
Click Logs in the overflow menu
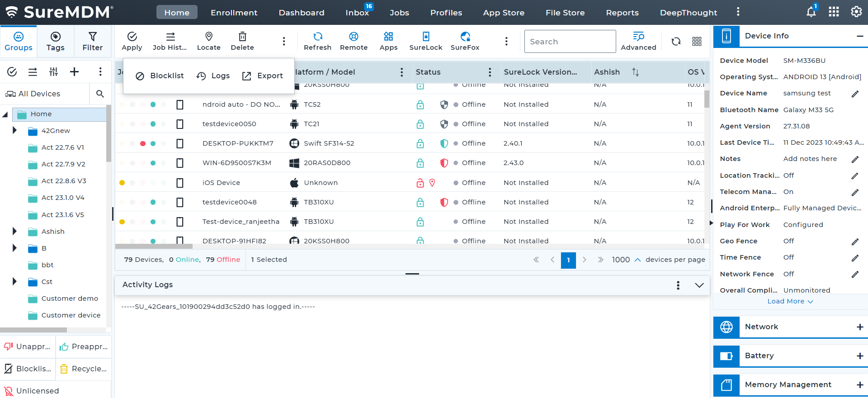point(213,76)
